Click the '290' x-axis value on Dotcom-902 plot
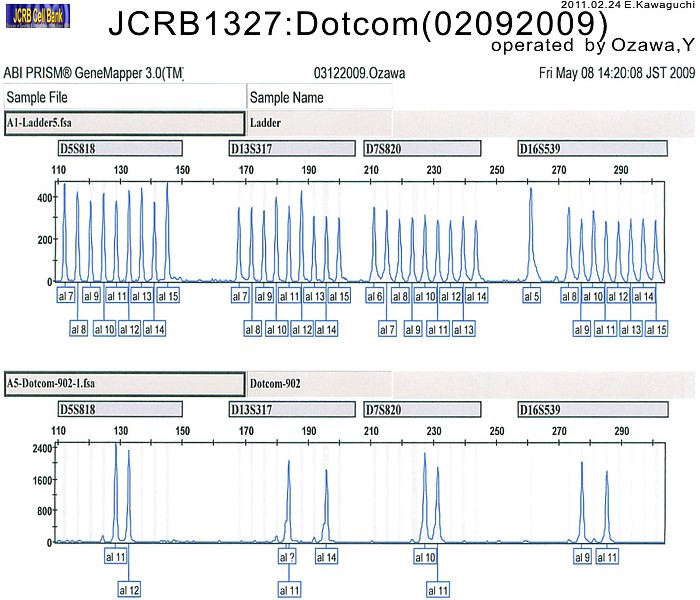 (x=621, y=431)
